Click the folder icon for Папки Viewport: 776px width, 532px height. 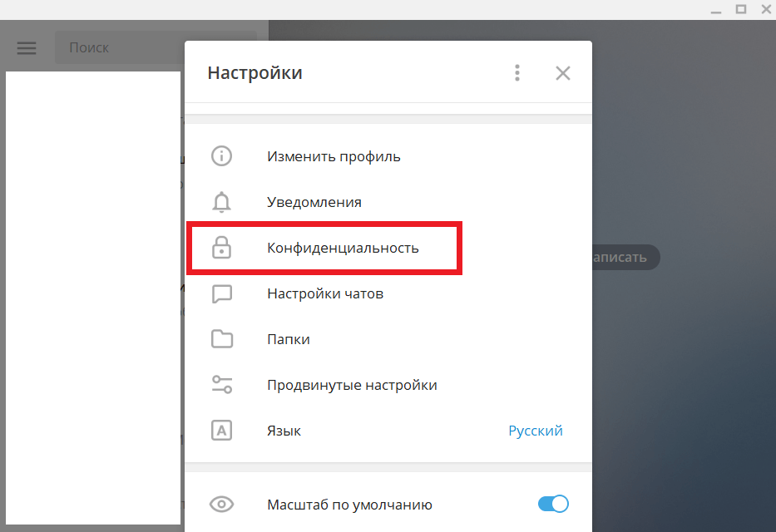221,339
